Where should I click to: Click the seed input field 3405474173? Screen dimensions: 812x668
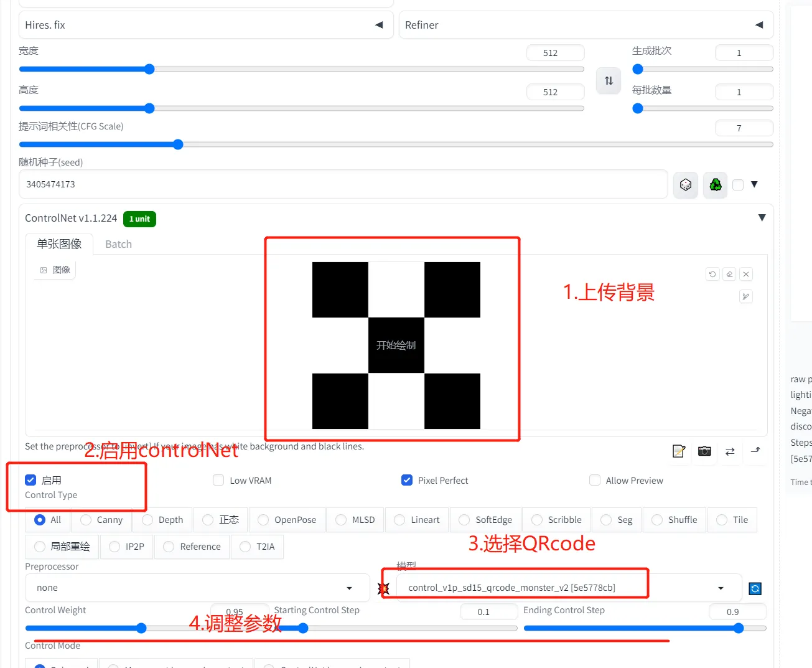pyautogui.click(x=343, y=184)
